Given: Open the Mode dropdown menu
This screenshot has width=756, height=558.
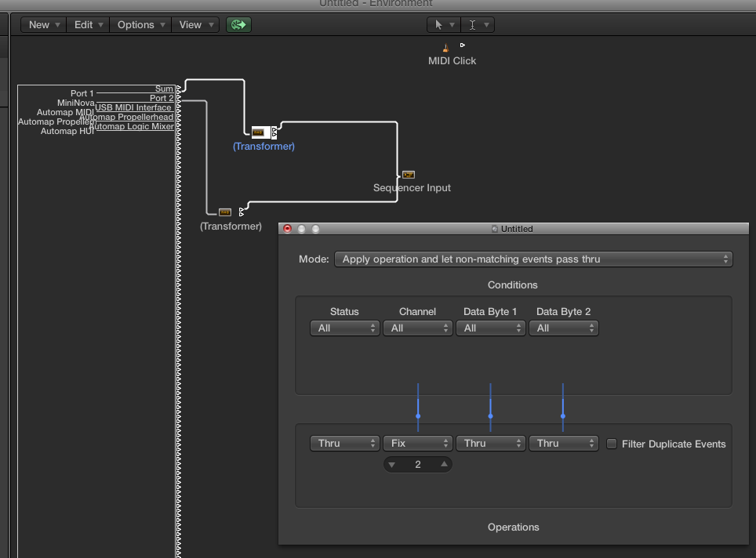Looking at the screenshot, I should (x=532, y=259).
